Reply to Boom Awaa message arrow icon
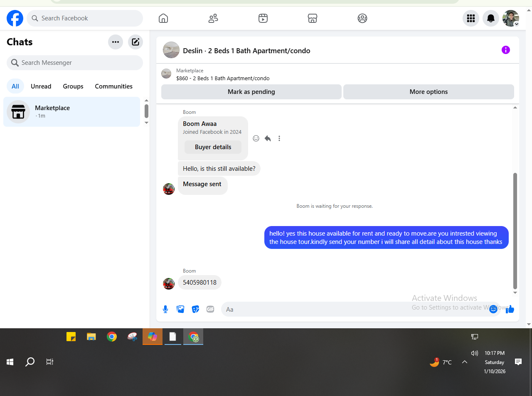Image resolution: width=532 pixels, height=396 pixels. tap(268, 138)
